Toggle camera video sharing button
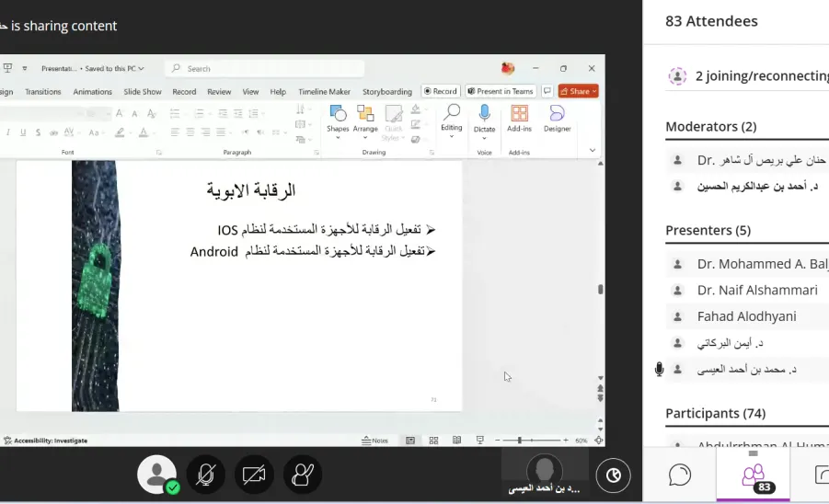This screenshot has width=829, height=504. [x=254, y=475]
